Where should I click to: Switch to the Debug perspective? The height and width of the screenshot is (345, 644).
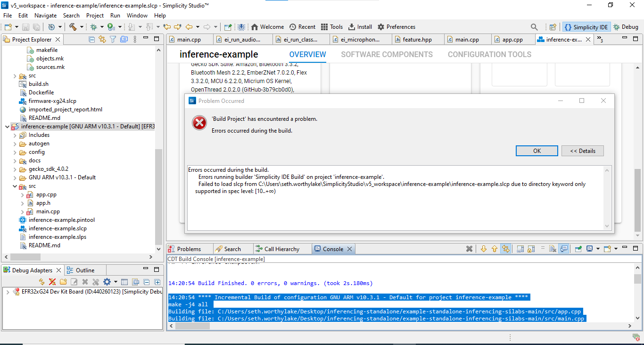tap(625, 27)
